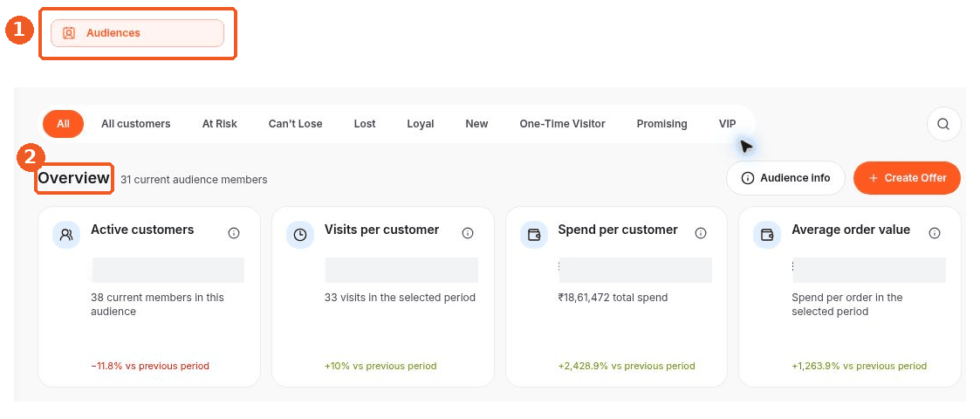Click the Audience info button

coord(785,178)
